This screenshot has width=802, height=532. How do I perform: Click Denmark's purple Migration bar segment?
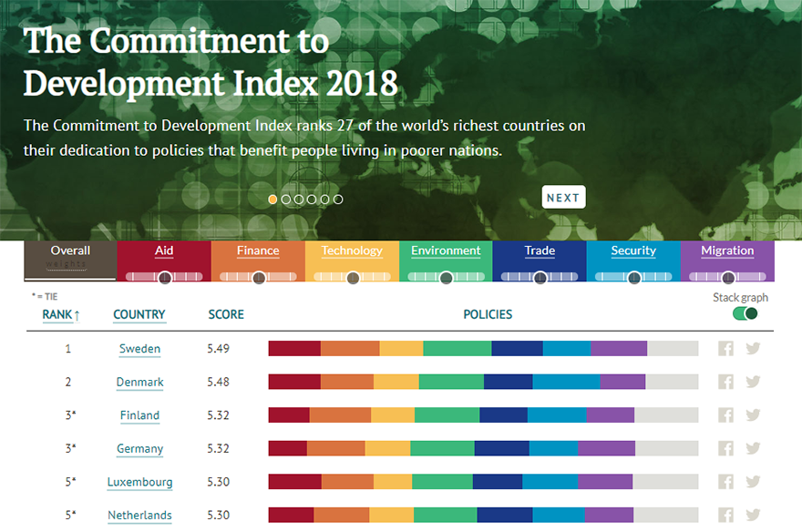pyautogui.click(x=623, y=382)
